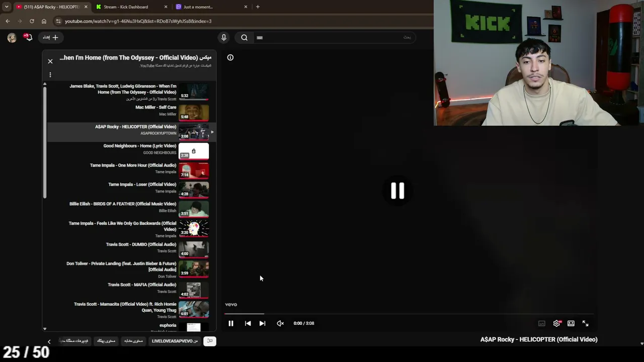Click the YouTube search magnifier button
The width and height of the screenshot is (644, 362).
[244, 37]
